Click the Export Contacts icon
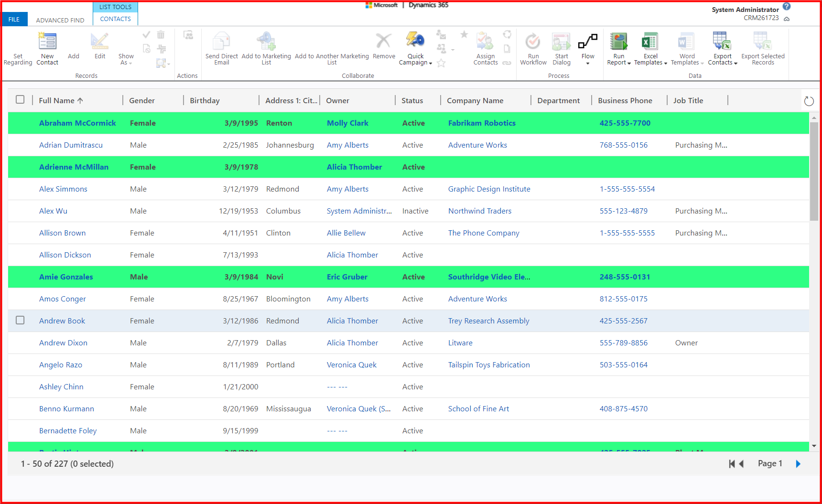This screenshot has height=504, width=822. (x=722, y=41)
